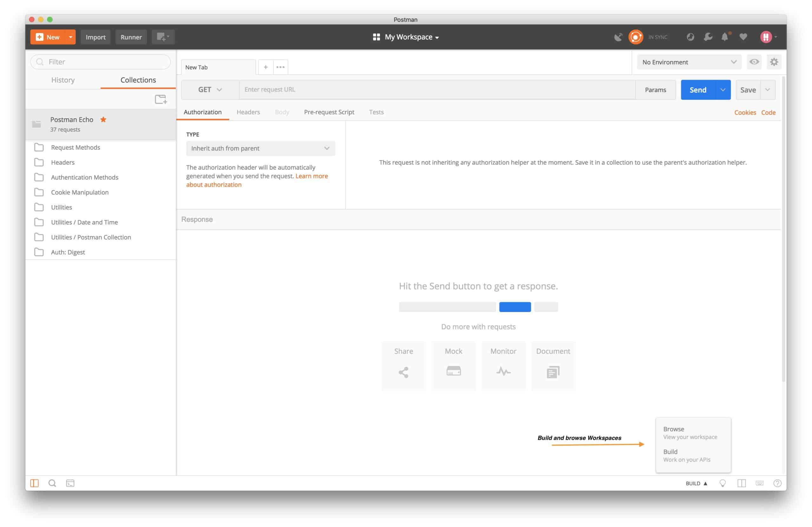Toggle the sidebar icon in status bar
This screenshot has width=812, height=527.
point(35,483)
